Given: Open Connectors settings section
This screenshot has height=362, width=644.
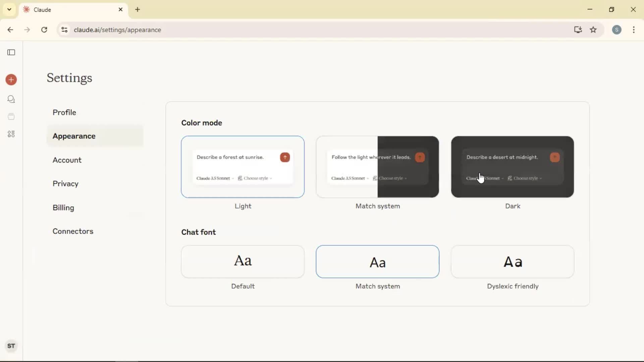Looking at the screenshot, I should [73, 231].
